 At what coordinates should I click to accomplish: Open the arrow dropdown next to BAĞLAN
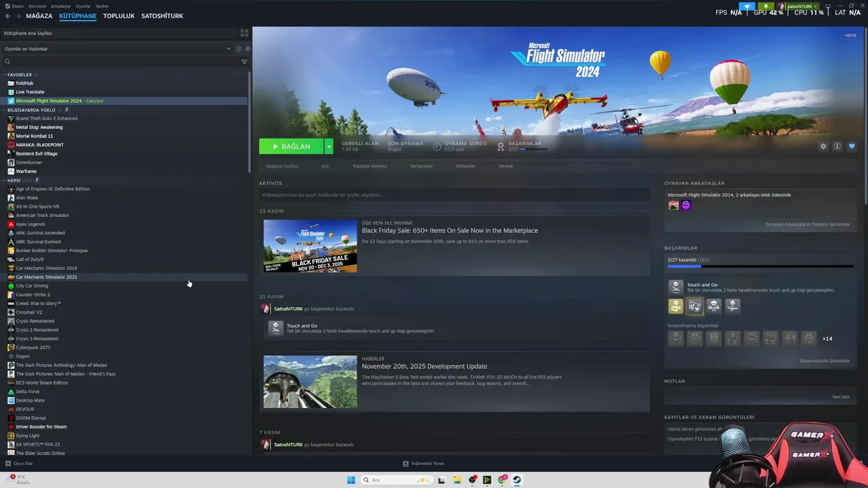tap(329, 146)
